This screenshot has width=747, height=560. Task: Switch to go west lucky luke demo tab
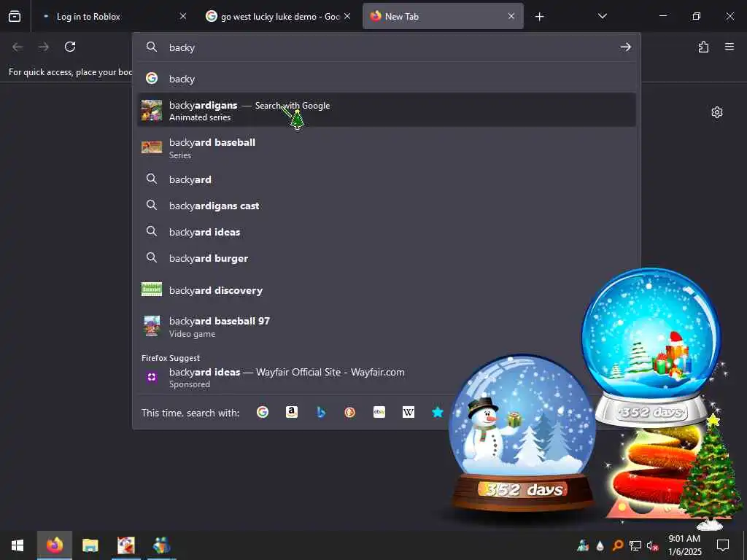pyautogui.click(x=279, y=17)
